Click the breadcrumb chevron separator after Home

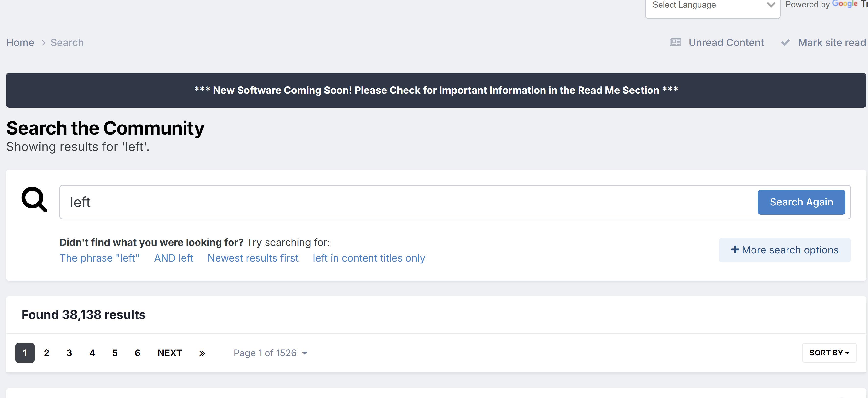click(x=43, y=43)
